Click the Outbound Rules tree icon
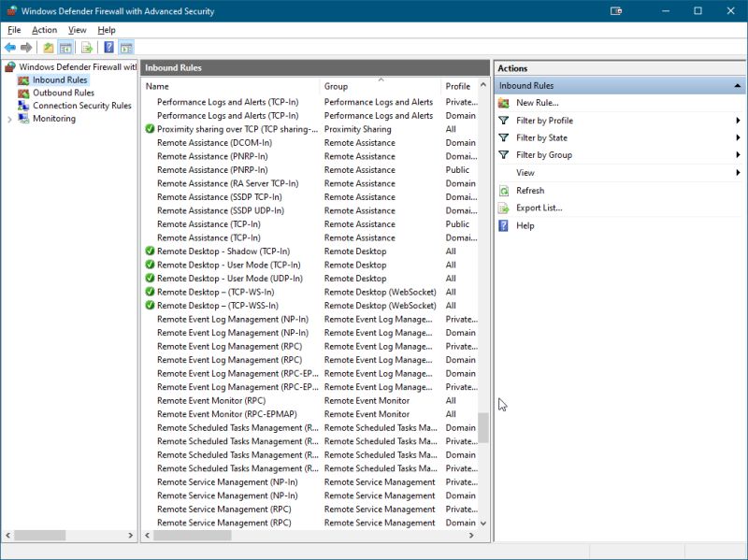The image size is (748, 560). point(23,93)
